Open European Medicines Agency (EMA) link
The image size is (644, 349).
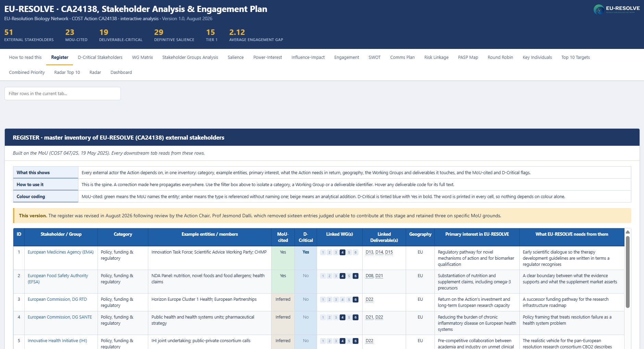click(61, 252)
